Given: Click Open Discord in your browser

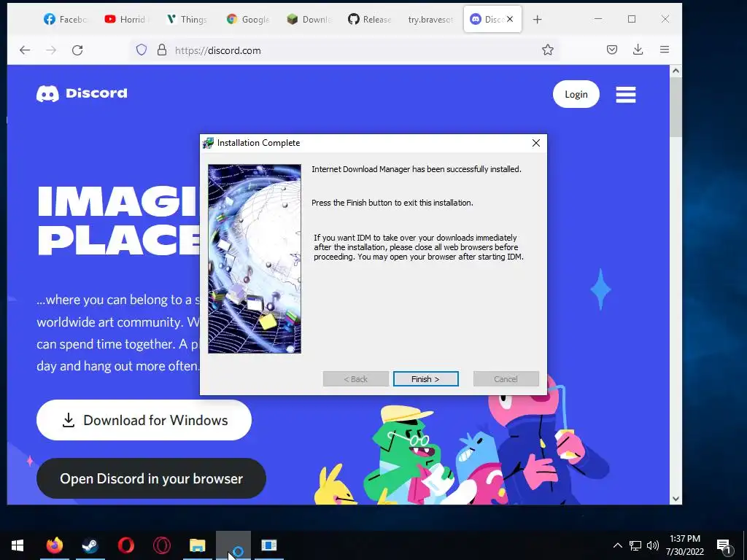Looking at the screenshot, I should (x=151, y=478).
